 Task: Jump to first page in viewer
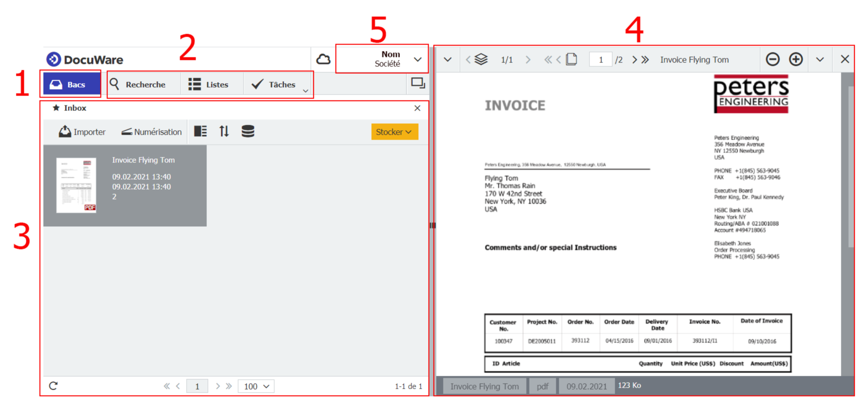click(548, 59)
